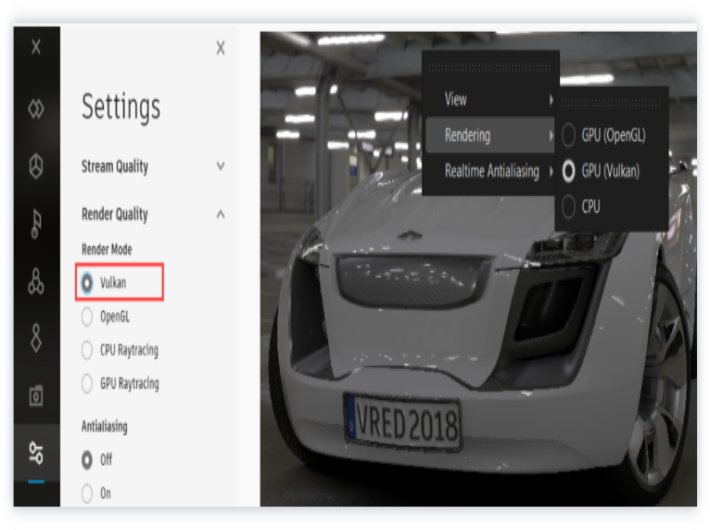Open the Realtime Antialiasing submenu

491,171
